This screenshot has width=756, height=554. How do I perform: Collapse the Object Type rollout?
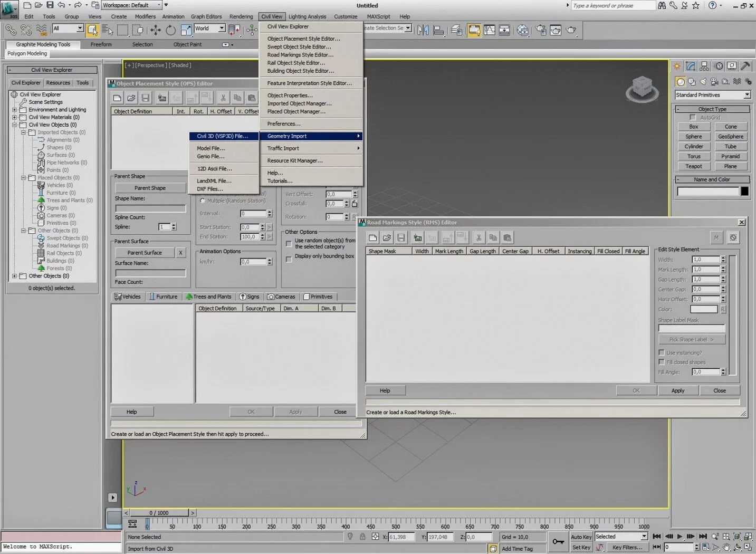712,109
